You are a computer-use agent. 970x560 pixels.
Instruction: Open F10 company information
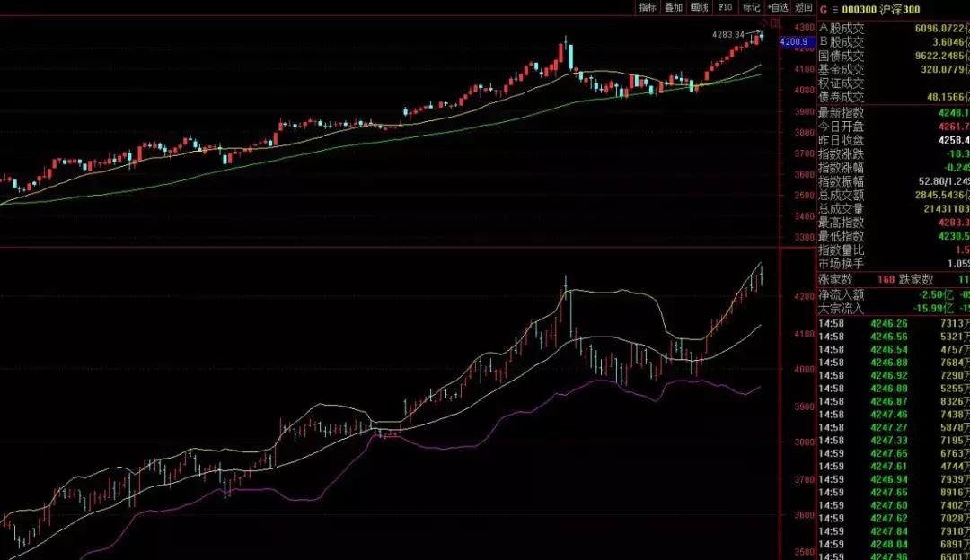pos(726,7)
